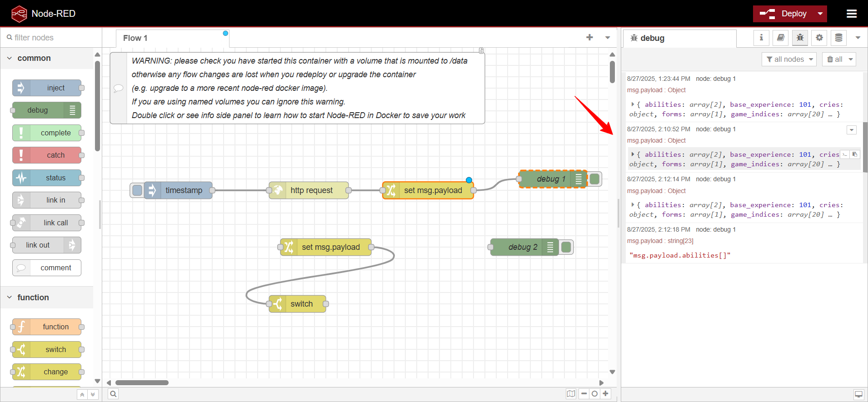Open the clear messages options caret
The image size is (868, 402).
click(851, 59)
